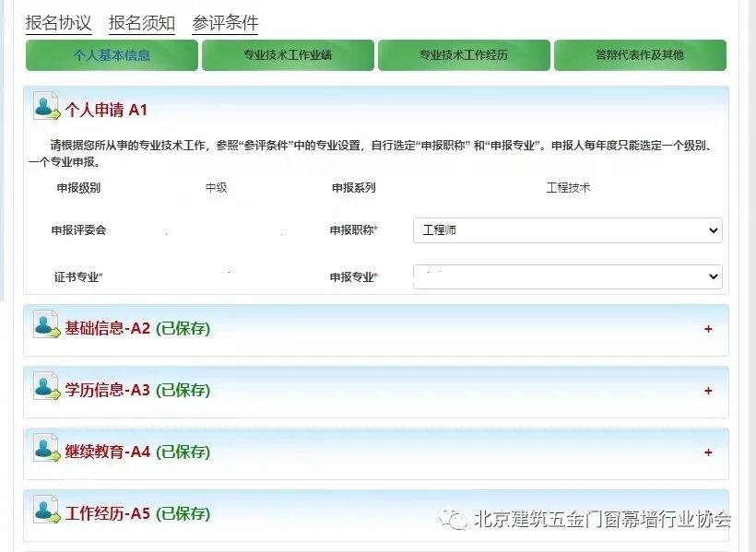This screenshot has width=756, height=552.
Task: Open the 参评条件 link
Action: coord(224,23)
